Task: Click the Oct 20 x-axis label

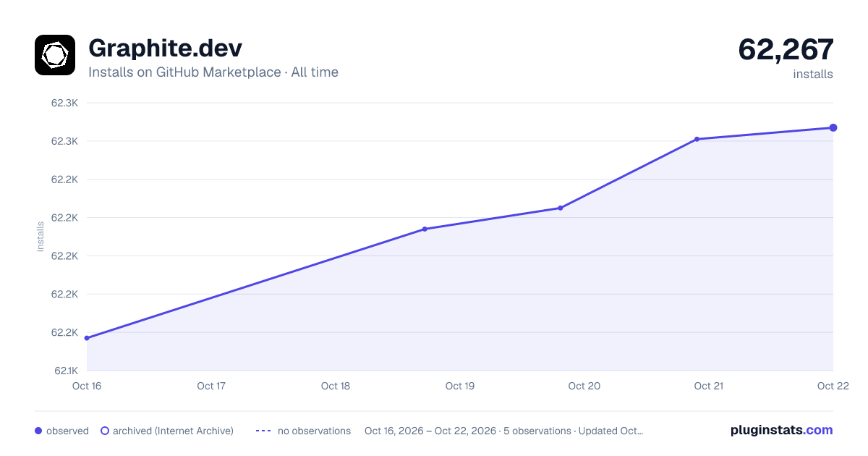Action: 584,386
